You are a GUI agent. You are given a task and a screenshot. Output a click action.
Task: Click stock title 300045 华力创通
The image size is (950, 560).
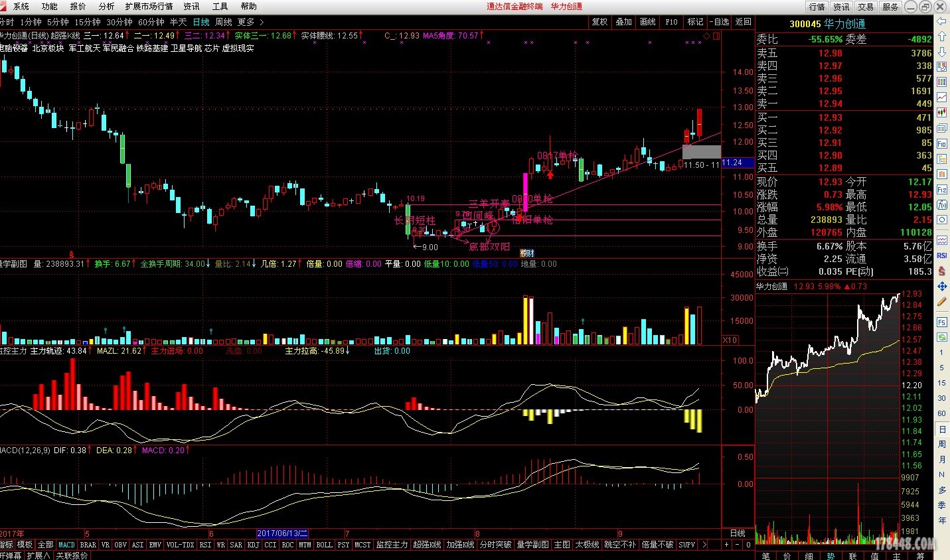827,24
